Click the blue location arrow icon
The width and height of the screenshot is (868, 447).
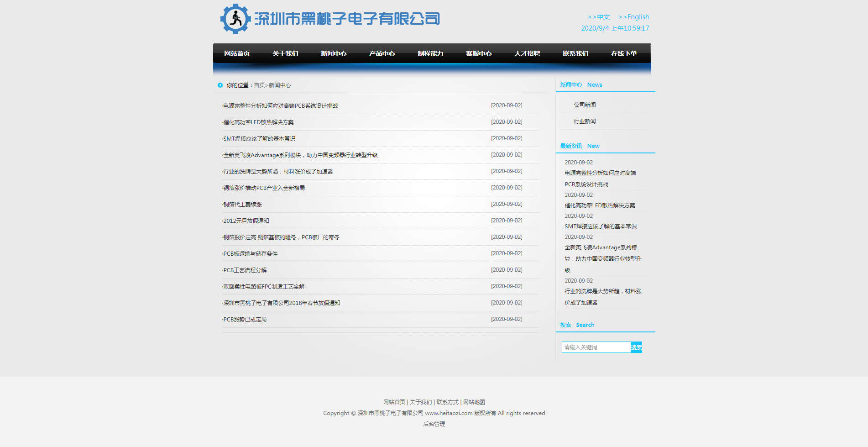click(x=220, y=85)
